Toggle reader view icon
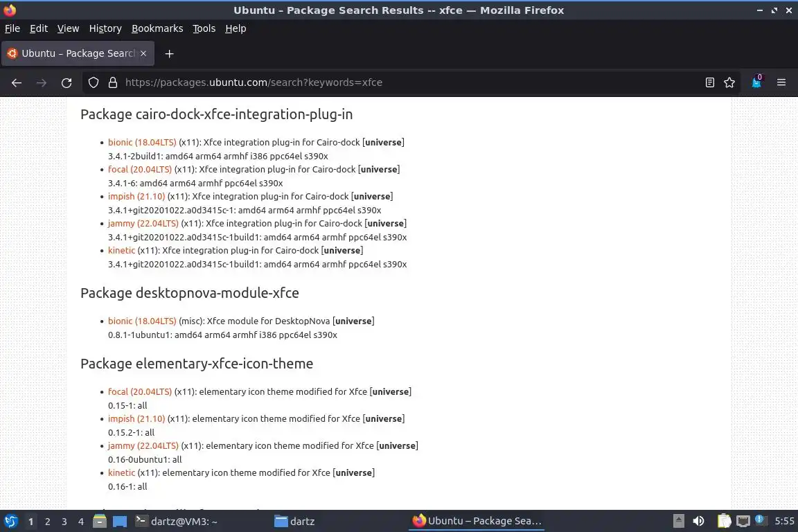798x532 pixels. click(710, 82)
